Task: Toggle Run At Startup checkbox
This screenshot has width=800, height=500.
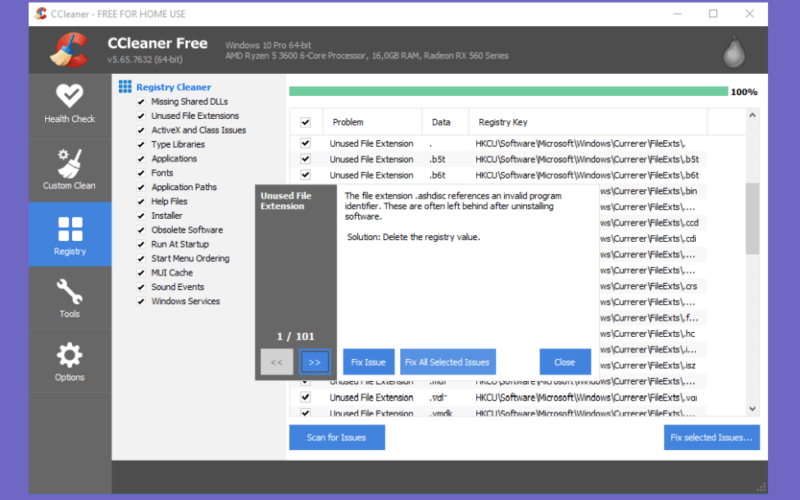Action: 141,244
